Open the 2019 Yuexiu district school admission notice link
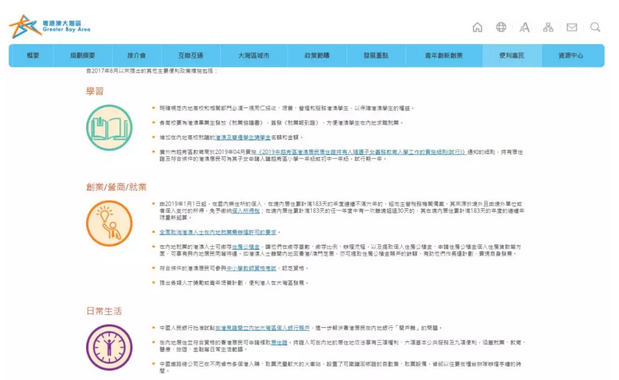Screen dimensions: 619x380 [363, 152]
